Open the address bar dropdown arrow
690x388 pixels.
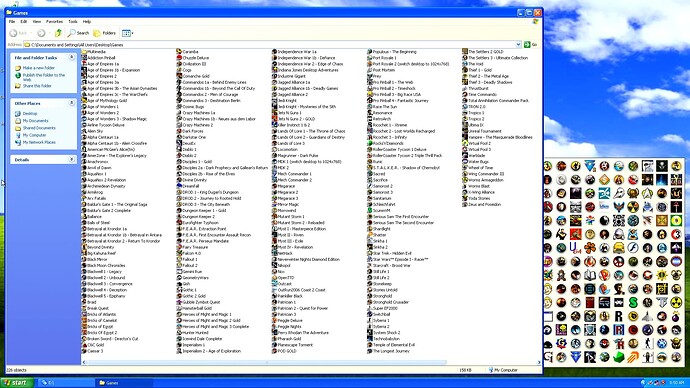[518, 44]
